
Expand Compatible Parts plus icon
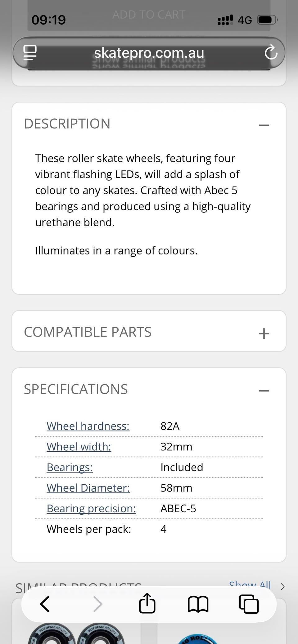click(x=264, y=333)
